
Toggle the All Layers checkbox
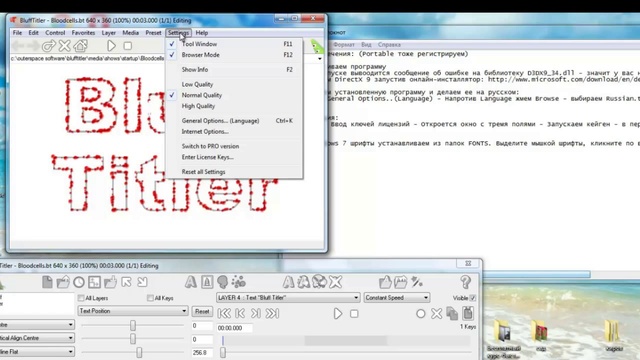81,298
